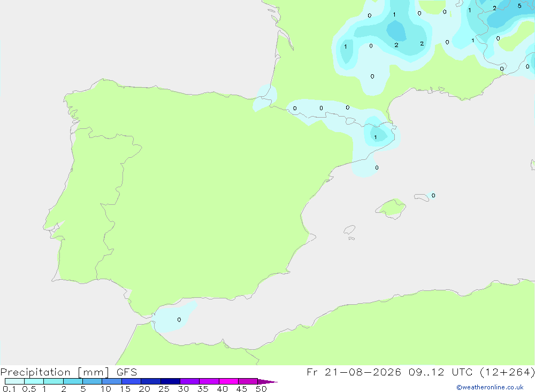Click the 0.1–0.5 mm palest cyan legend swatch

point(14,381)
